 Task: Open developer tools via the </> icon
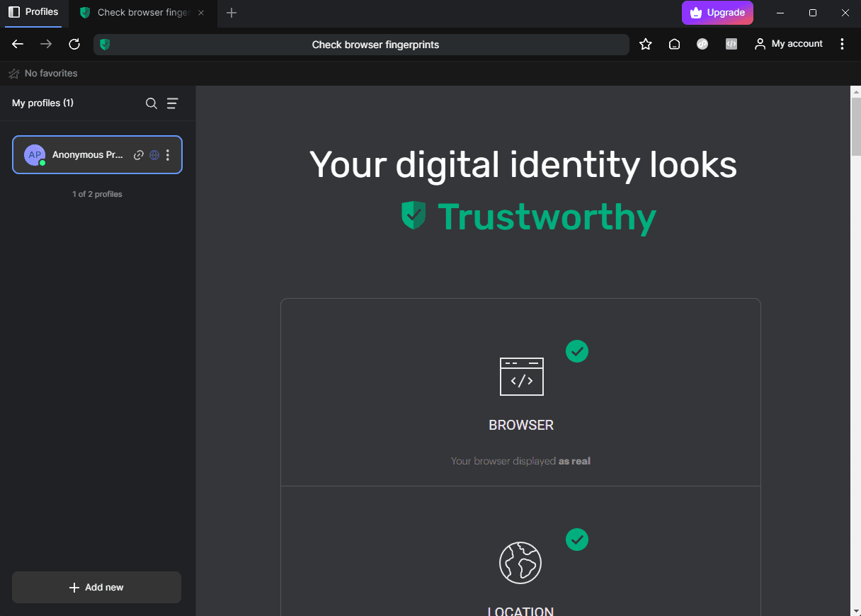[731, 44]
